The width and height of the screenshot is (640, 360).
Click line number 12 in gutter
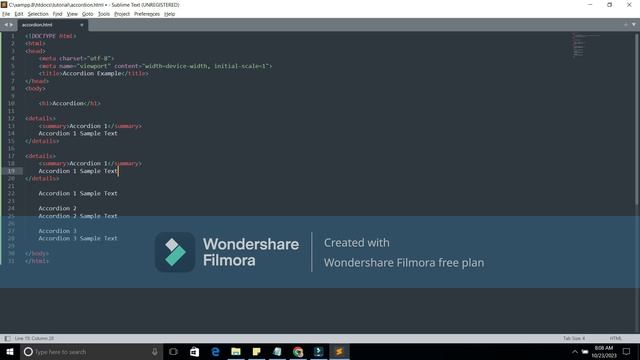[11, 118]
